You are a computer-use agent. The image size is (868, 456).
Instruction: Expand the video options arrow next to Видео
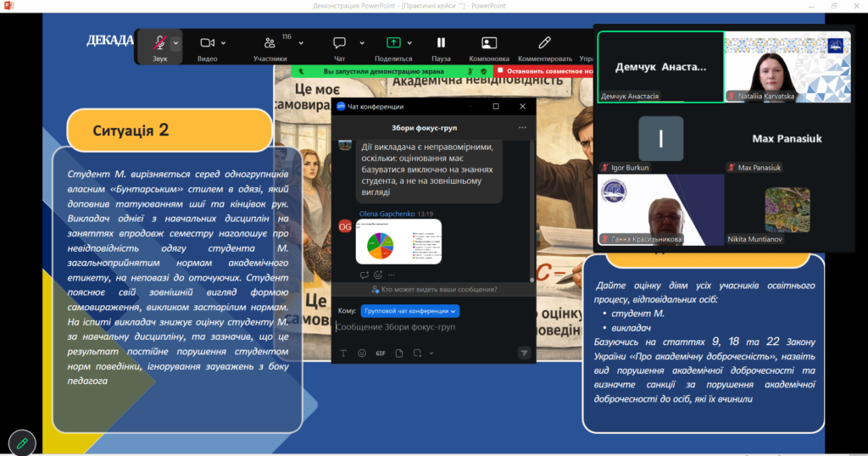[x=224, y=42]
